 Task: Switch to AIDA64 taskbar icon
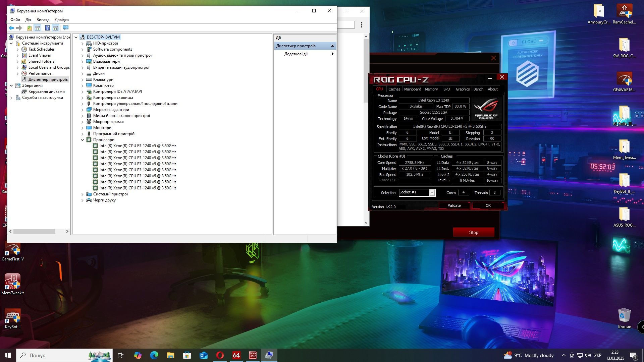coord(236,355)
